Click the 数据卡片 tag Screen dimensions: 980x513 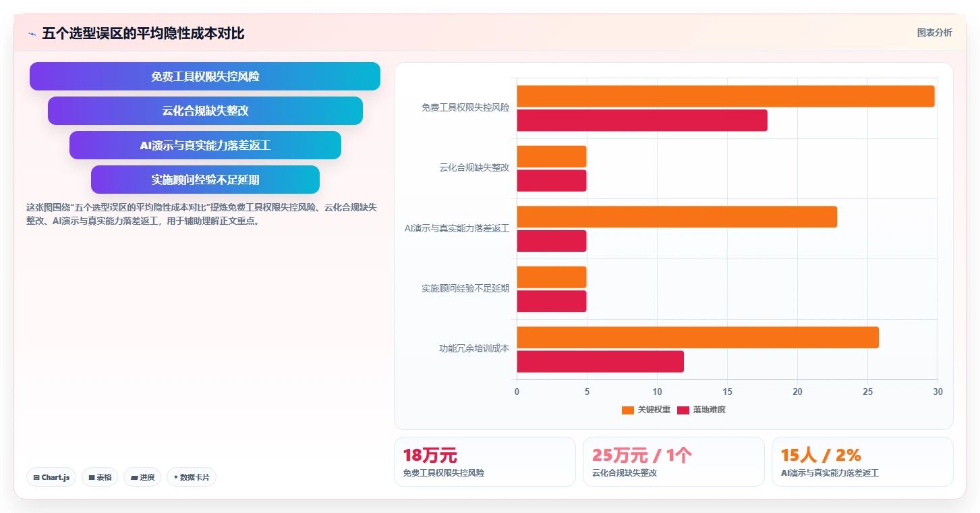tap(192, 477)
